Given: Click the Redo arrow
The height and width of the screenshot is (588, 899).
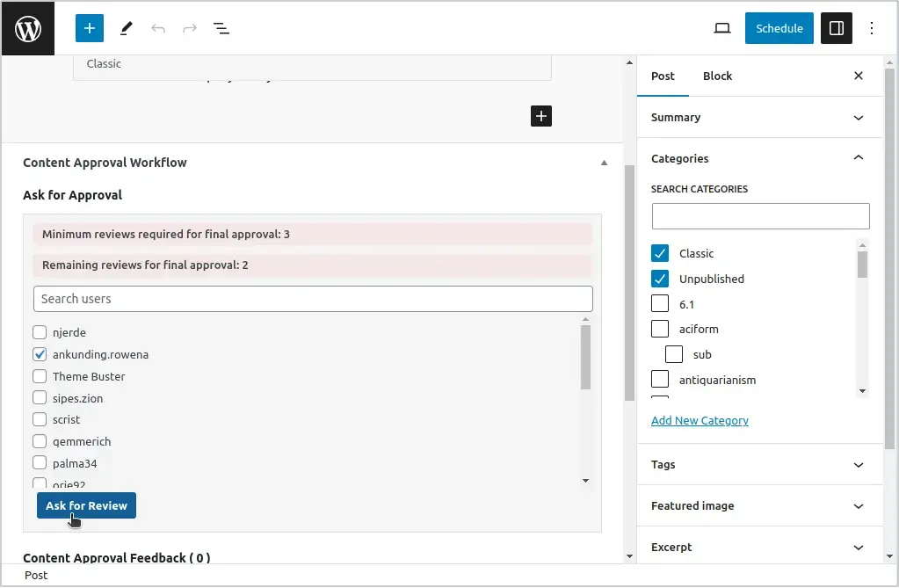Looking at the screenshot, I should (x=190, y=28).
